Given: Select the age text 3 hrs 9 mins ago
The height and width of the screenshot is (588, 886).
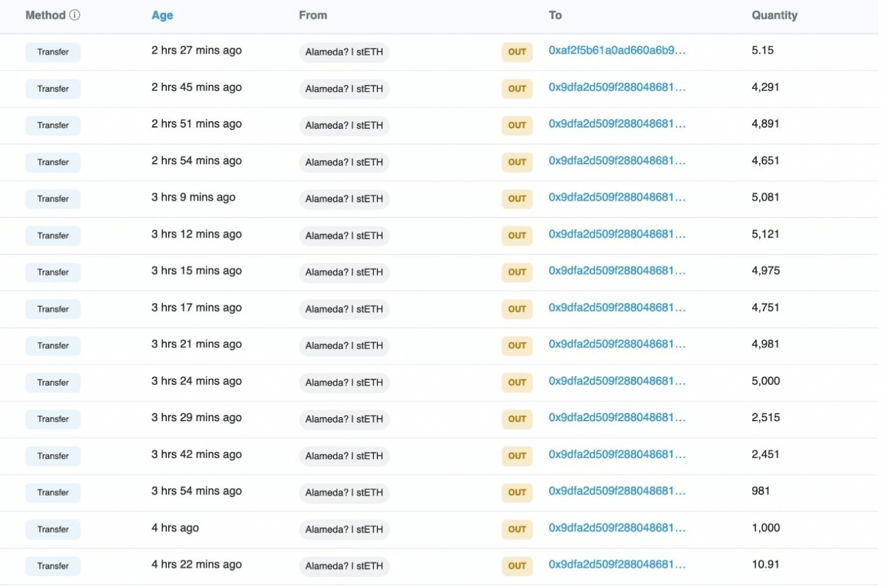Looking at the screenshot, I should pyautogui.click(x=193, y=197).
